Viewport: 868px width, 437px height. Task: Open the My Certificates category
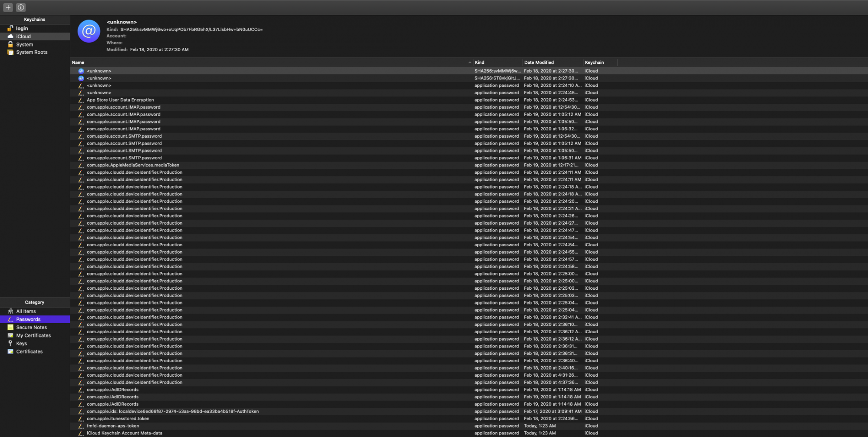(35, 335)
